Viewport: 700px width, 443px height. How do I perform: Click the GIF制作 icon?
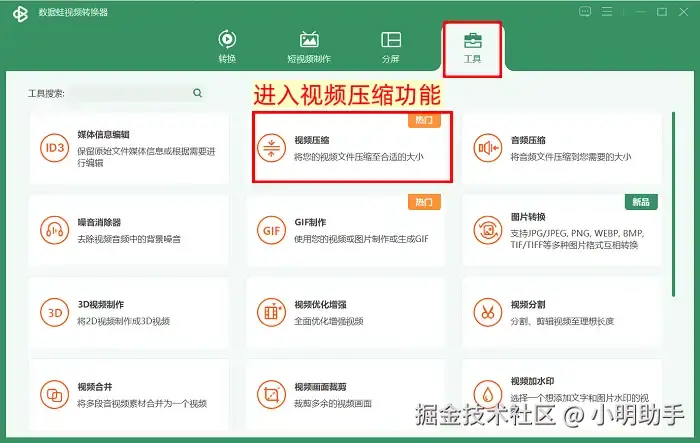point(271,230)
